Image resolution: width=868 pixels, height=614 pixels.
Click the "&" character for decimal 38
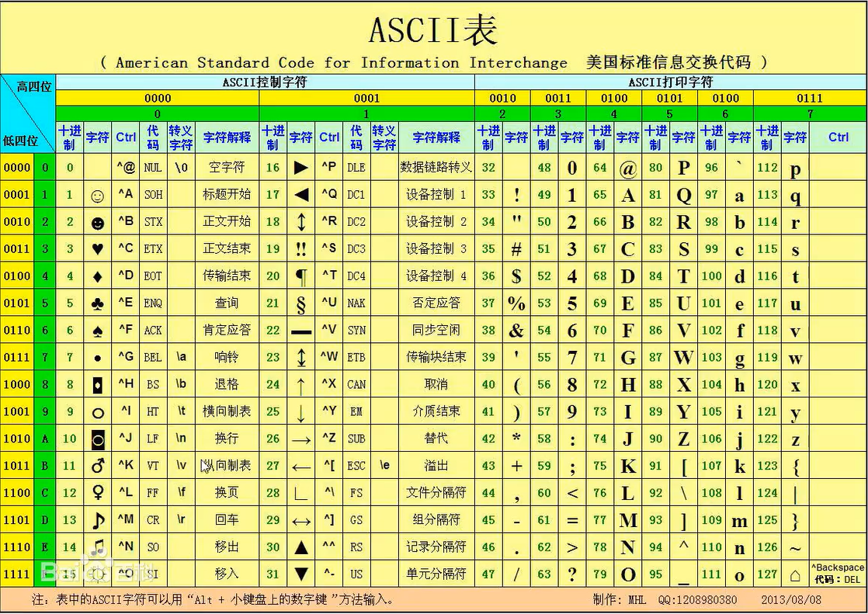click(516, 331)
